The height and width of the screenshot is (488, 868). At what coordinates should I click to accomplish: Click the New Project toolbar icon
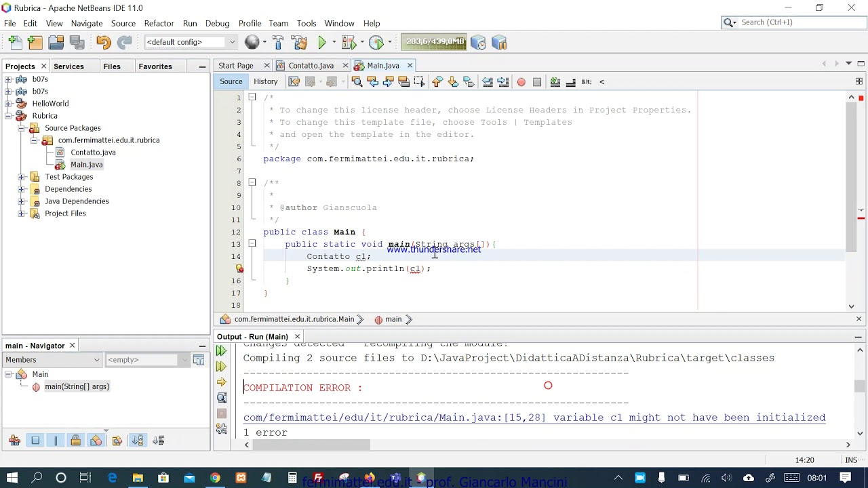(35, 42)
